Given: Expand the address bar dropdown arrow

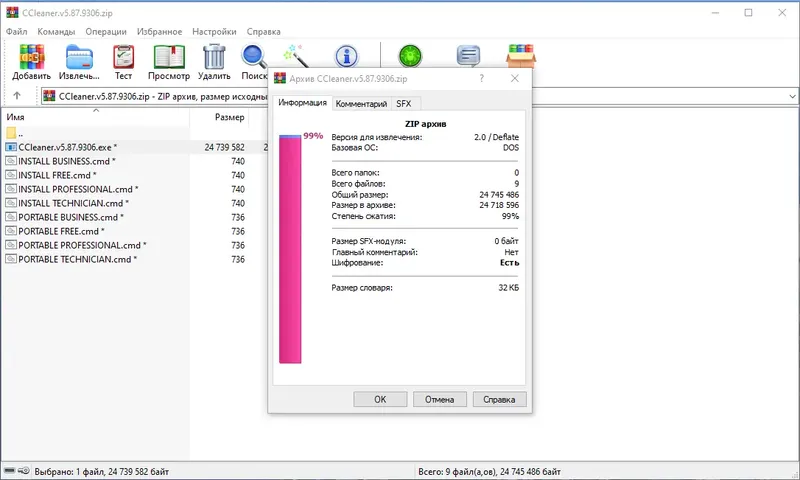Looking at the screenshot, I should pyautogui.click(x=792, y=96).
